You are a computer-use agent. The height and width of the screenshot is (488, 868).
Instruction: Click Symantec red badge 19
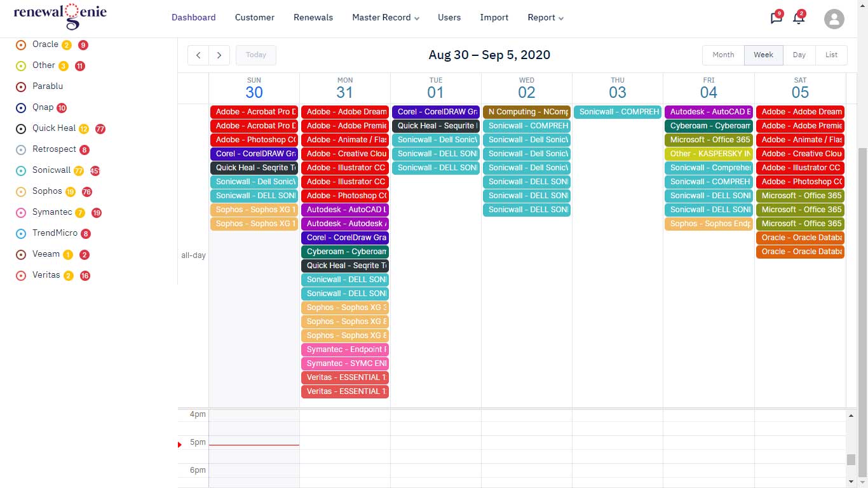pos(97,213)
